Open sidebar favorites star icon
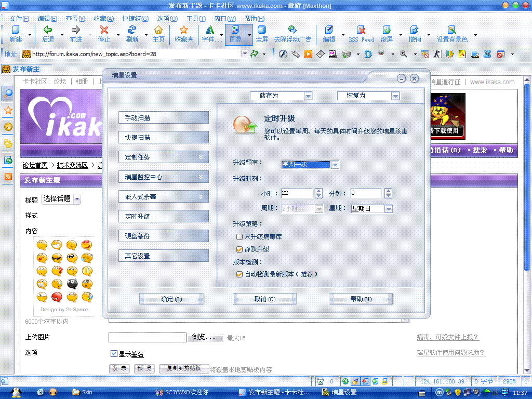Screen dimensions: 532x399 point(8,110)
